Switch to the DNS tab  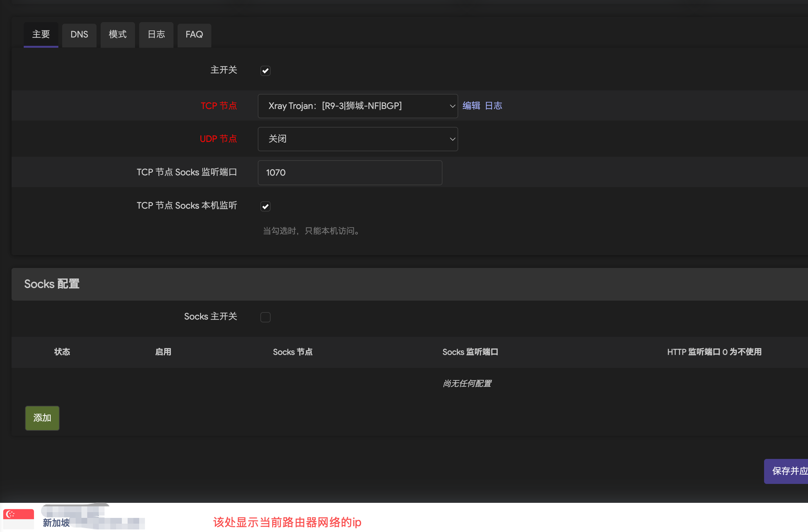tap(79, 35)
